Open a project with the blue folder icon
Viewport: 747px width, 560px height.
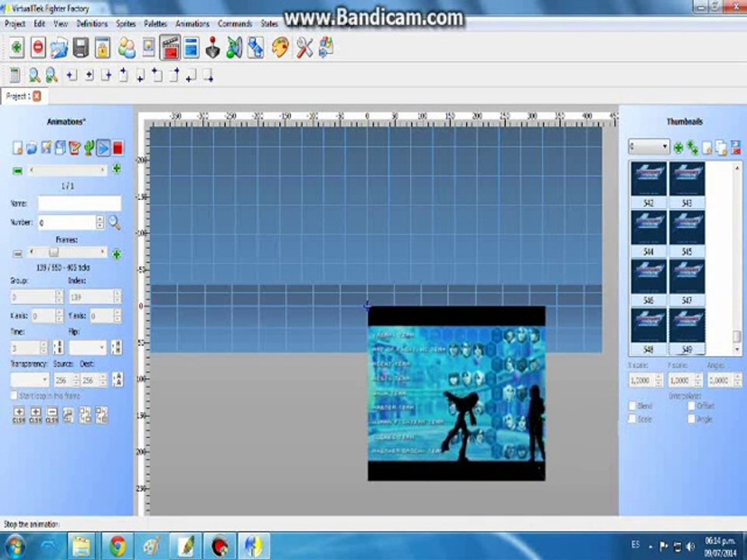(x=59, y=48)
